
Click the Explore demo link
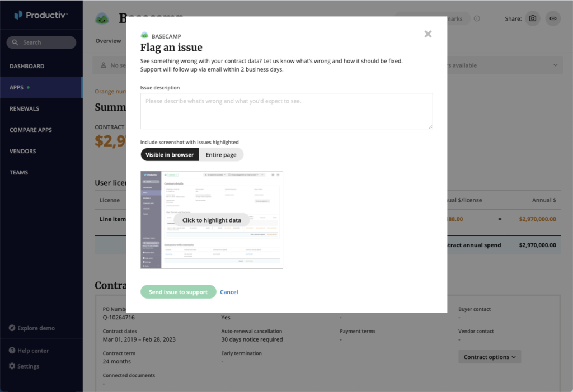click(36, 328)
